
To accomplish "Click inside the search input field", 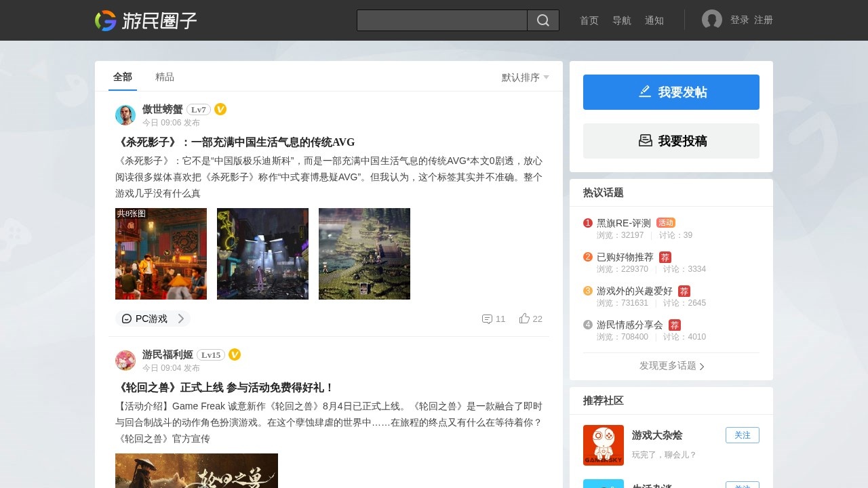I will point(442,20).
